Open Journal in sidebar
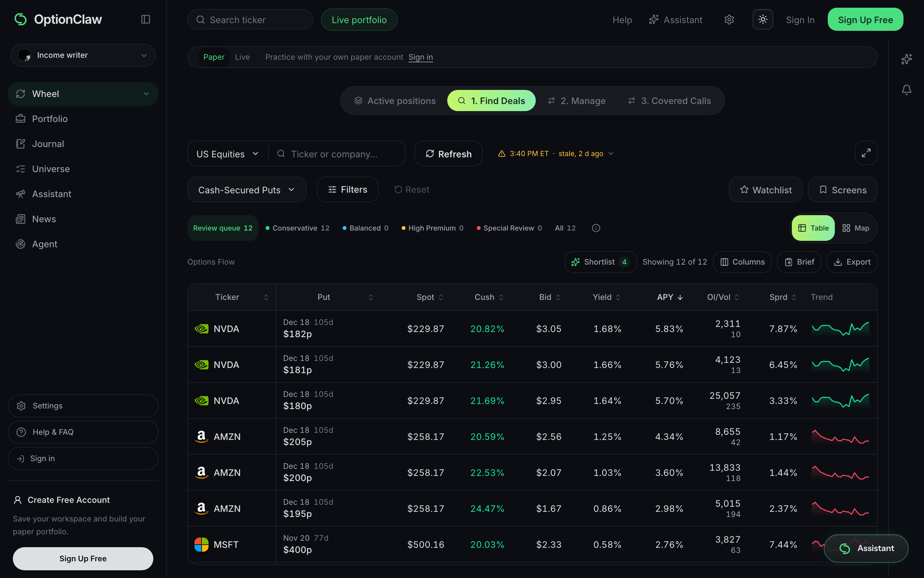 (83, 144)
